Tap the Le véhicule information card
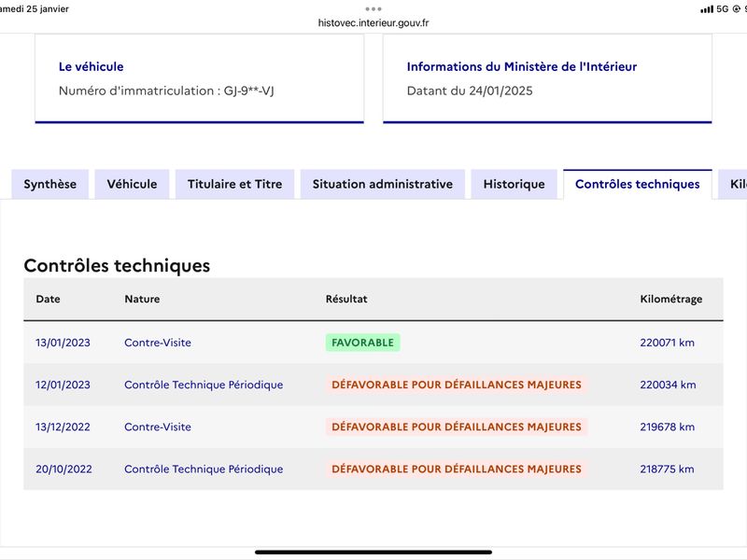 pos(200,78)
